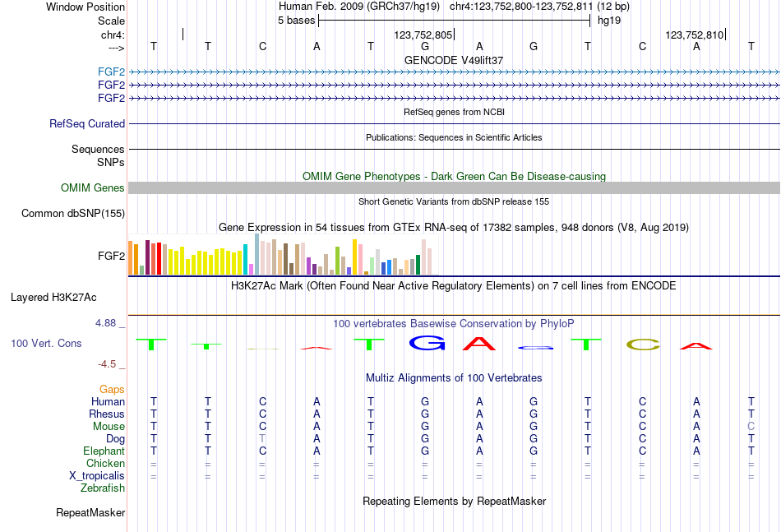Click the Window Position label
This screenshot has width=781, height=532.
pos(85,7)
